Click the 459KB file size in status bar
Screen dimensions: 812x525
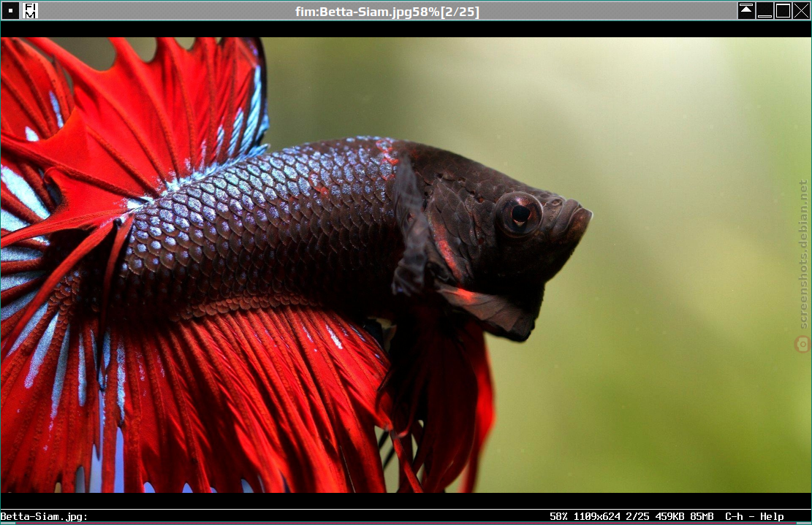point(669,516)
